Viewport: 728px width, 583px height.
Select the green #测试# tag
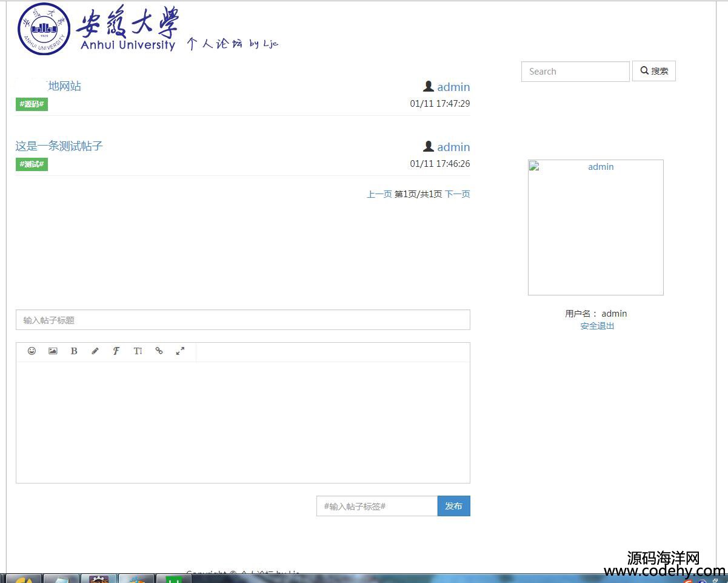pos(32,164)
